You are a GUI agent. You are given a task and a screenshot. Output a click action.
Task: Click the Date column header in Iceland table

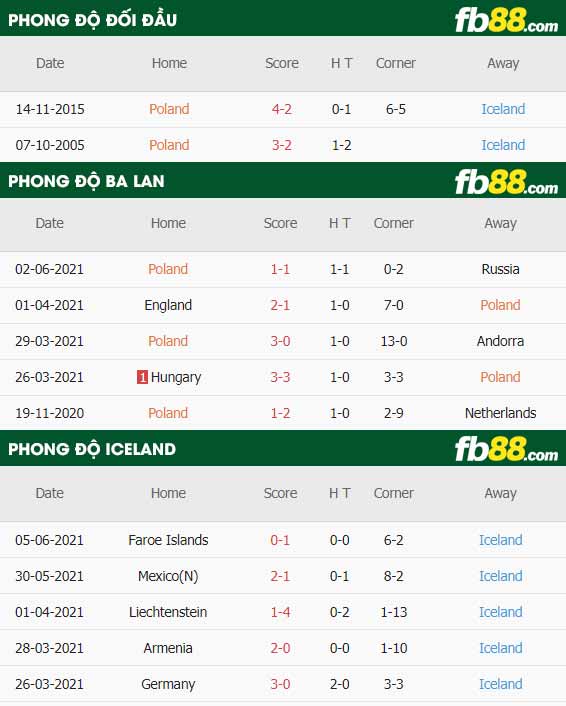[50, 493]
